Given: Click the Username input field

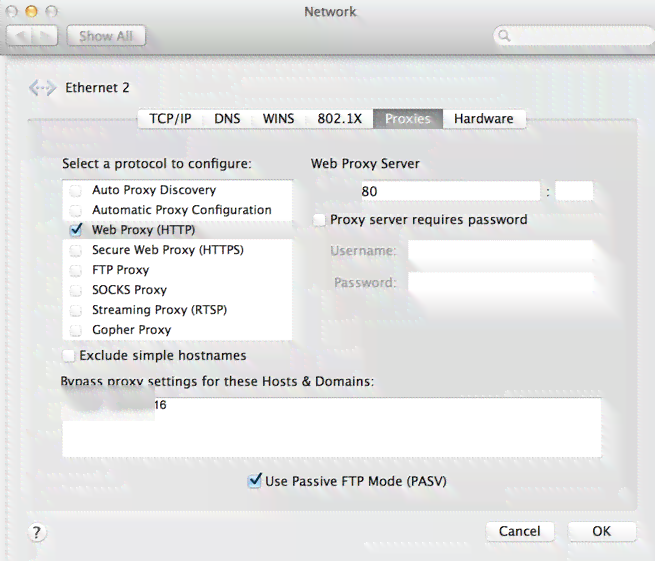Looking at the screenshot, I should [x=500, y=251].
